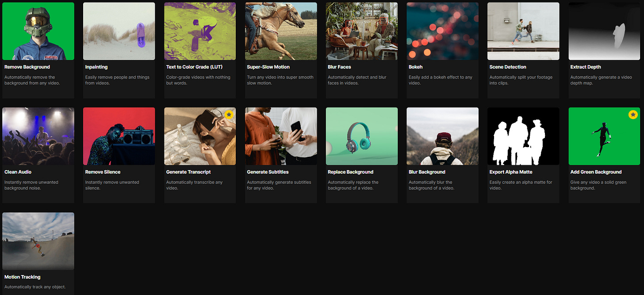
Task: Open the Inpainting tool thumbnail
Action: coord(119,31)
